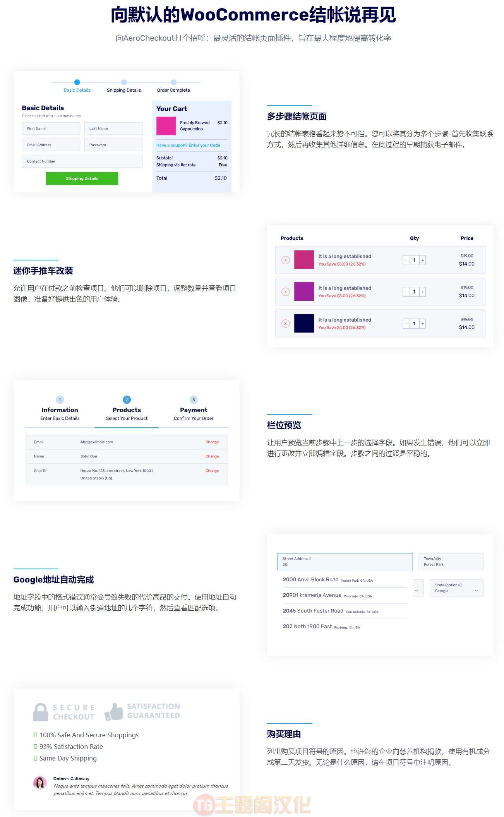Click the 'Same Day Shipping' text

(x=68, y=758)
